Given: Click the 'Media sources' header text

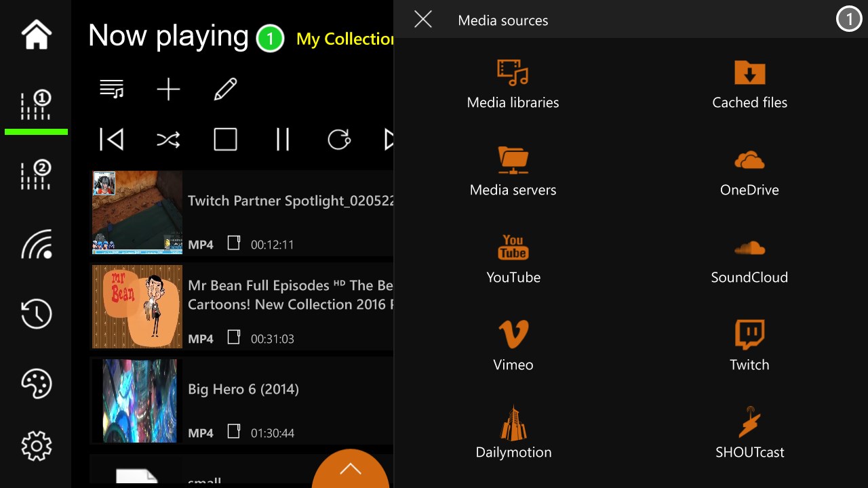Looking at the screenshot, I should tap(503, 20).
